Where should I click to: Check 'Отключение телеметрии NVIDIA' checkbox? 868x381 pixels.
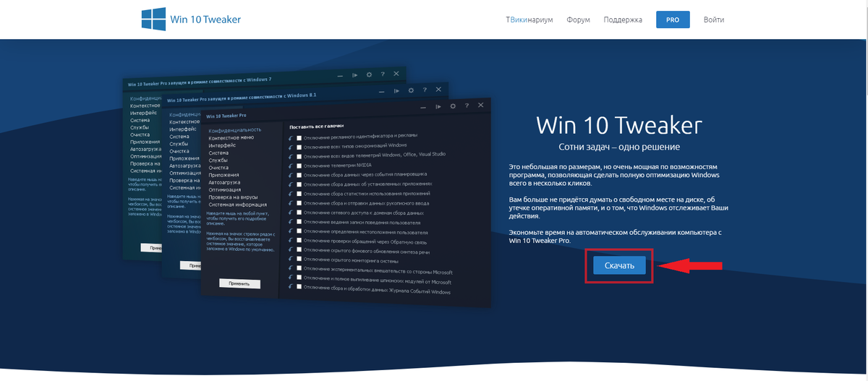point(299,166)
